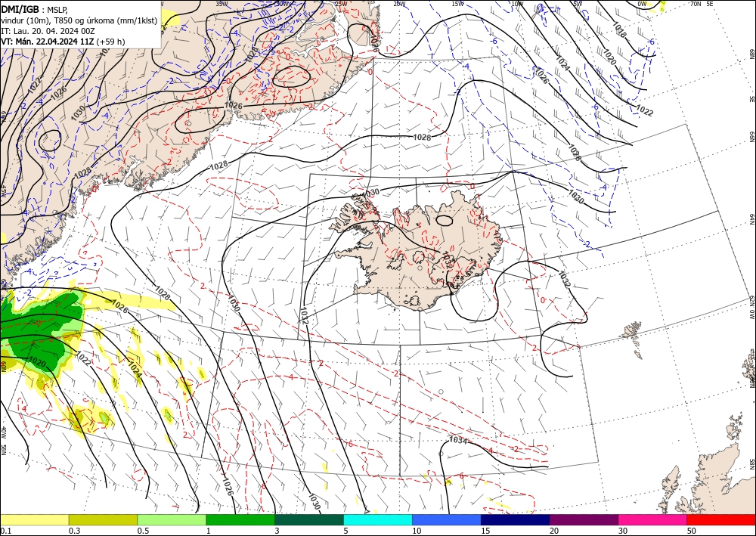Click the "IT: Lau. 20. 04. 2024 00Z" line
This screenshot has height=536, width=756.
pyautogui.click(x=47, y=31)
